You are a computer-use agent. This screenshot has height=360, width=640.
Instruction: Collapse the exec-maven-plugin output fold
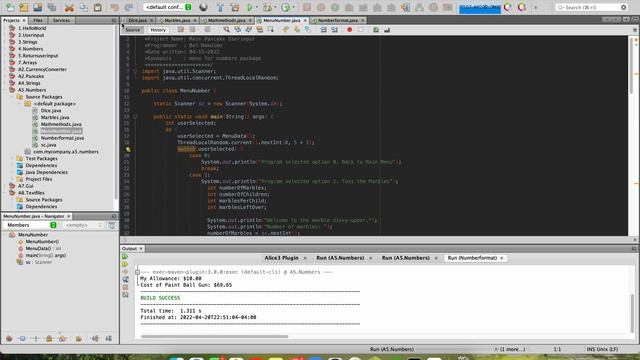pyautogui.click(x=138, y=272)
